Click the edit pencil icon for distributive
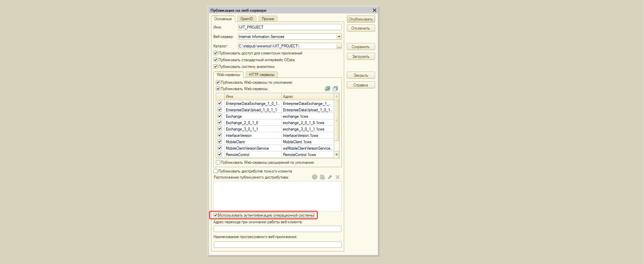 (330, 177)
